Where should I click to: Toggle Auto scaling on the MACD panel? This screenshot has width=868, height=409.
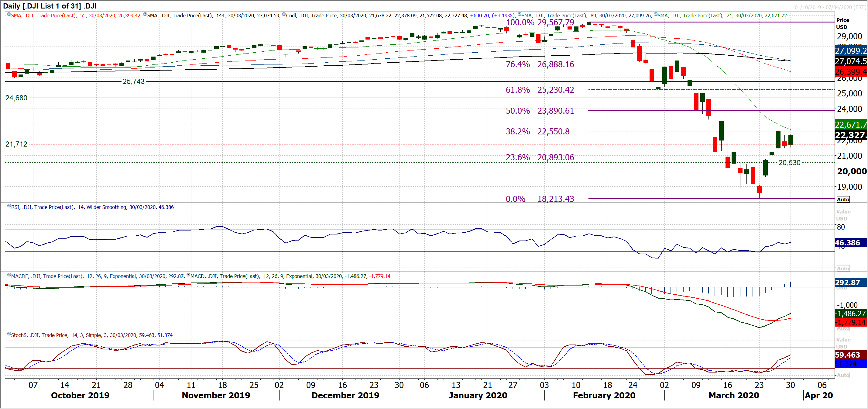click(x=843, y=328)
